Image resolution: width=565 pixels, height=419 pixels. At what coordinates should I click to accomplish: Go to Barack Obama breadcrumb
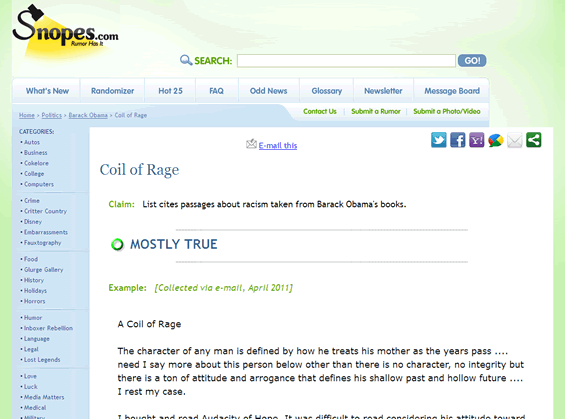tap(88, 115)
